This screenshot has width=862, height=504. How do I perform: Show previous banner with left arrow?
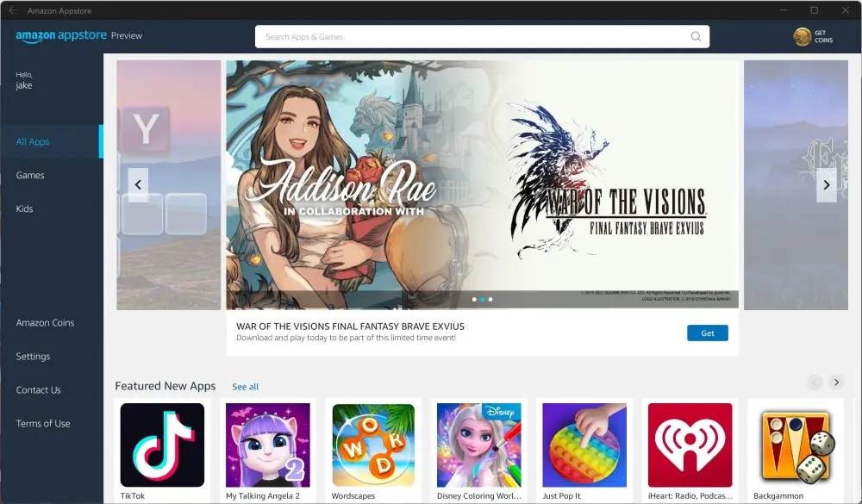tap(138, 184)
